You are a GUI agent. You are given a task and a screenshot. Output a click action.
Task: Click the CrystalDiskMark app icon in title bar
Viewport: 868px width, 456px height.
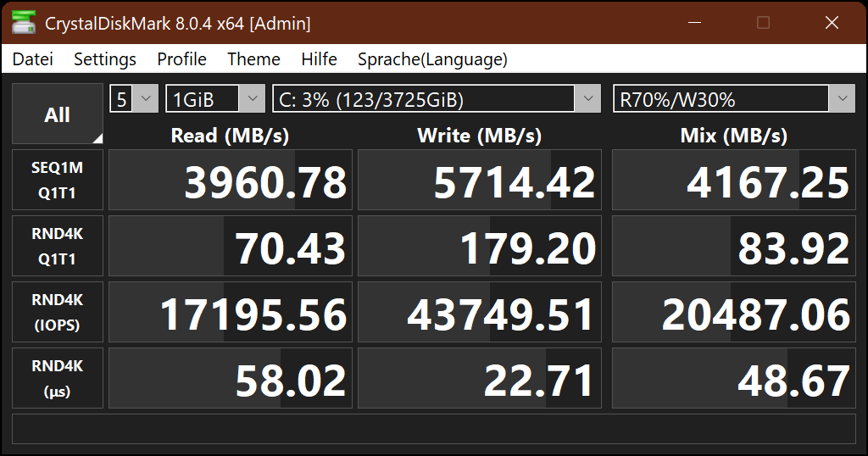(24, 23)
